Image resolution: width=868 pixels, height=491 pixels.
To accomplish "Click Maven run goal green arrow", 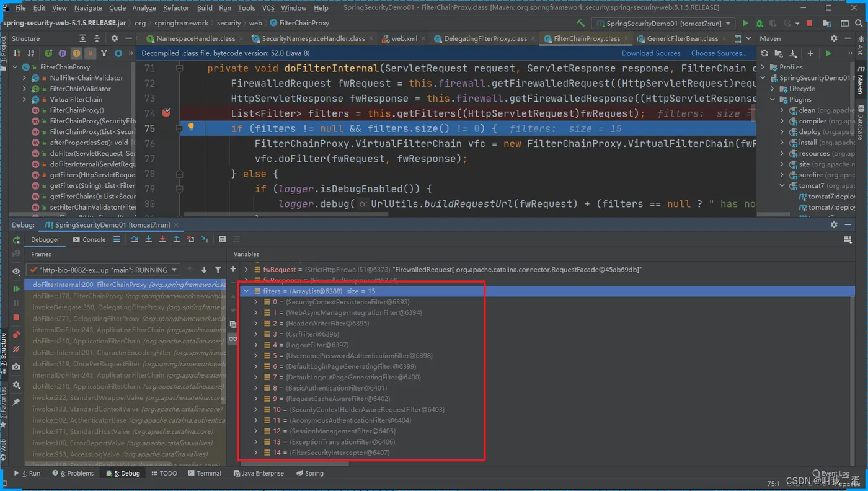I will click(828, 53).
